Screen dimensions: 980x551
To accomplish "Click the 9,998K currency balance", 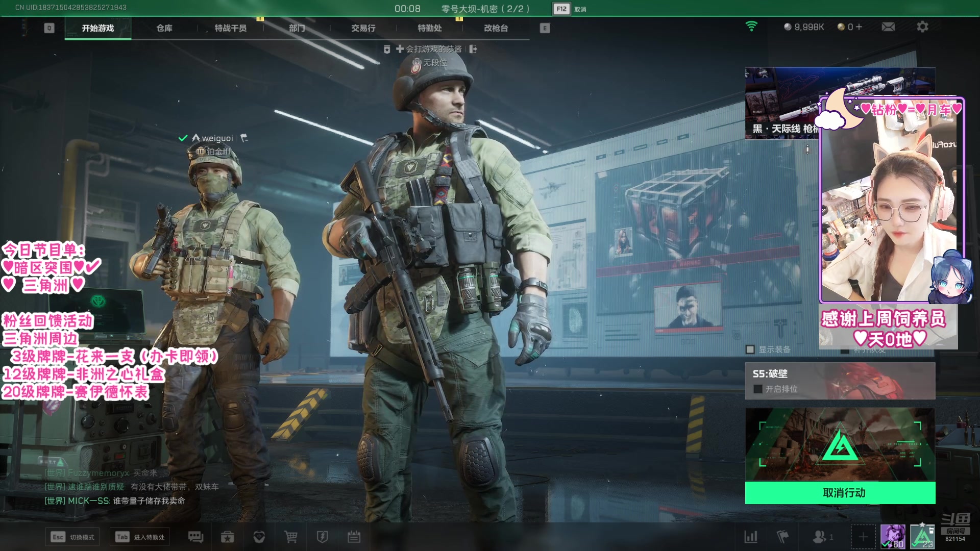I will click(x=804, y=27).
